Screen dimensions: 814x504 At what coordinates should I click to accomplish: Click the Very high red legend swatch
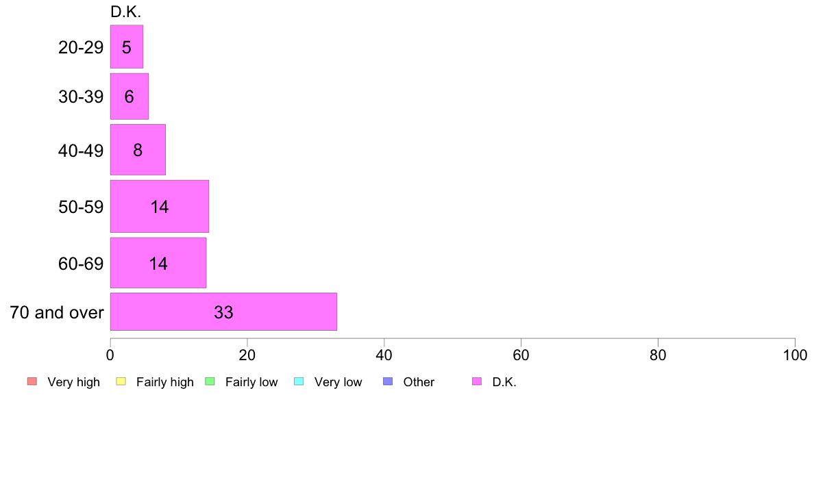click(x=32, y=381)
